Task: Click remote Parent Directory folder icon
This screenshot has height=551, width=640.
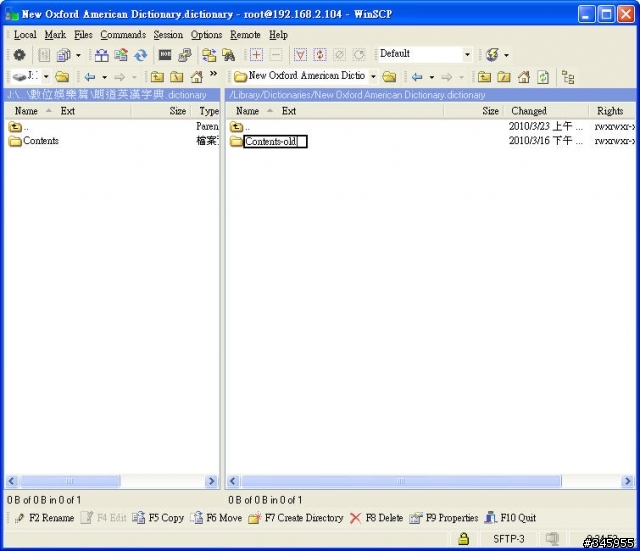Action: tap(484, 77)
